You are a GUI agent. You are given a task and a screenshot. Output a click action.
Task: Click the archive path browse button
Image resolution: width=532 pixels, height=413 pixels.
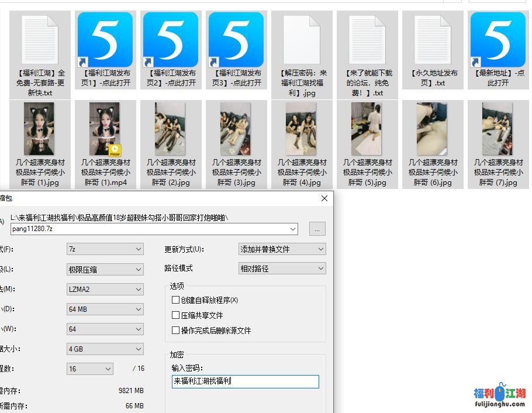click(316, 229)
